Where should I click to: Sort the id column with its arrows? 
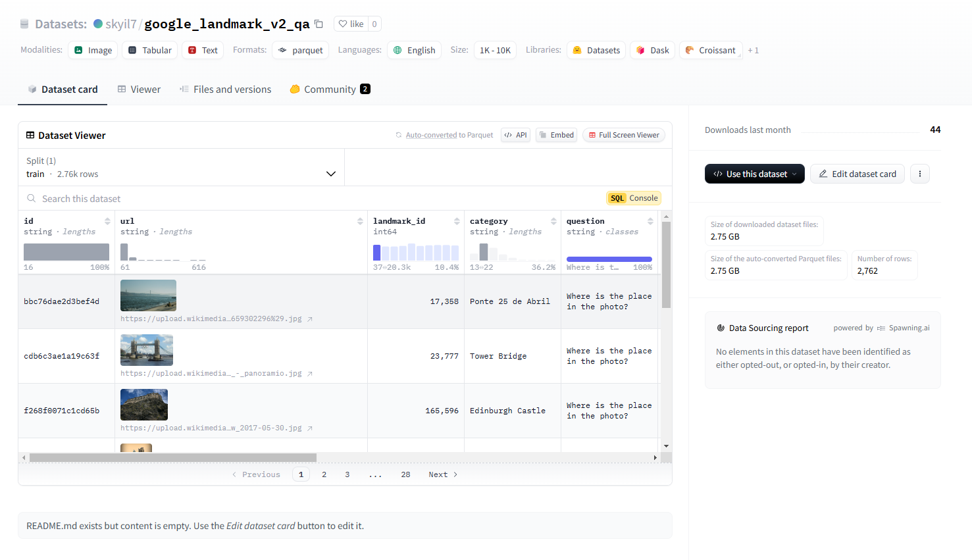click(x=107, y=221)
